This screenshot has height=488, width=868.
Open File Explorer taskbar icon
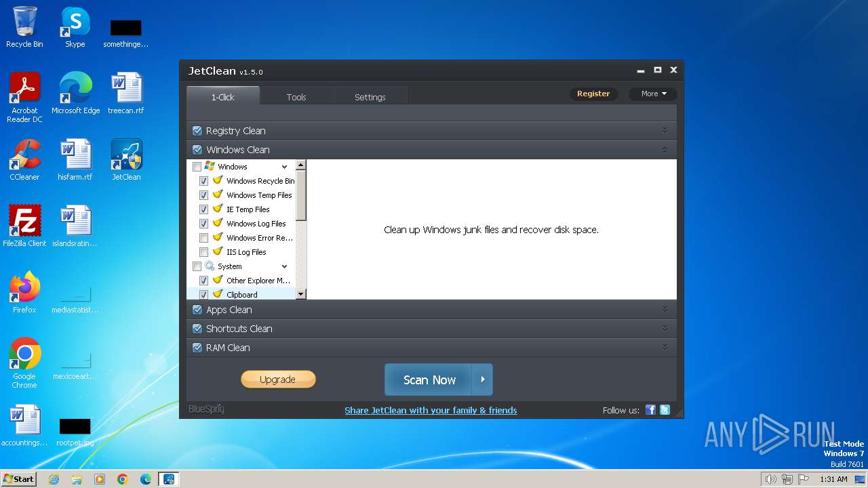(x=77, y=479)
